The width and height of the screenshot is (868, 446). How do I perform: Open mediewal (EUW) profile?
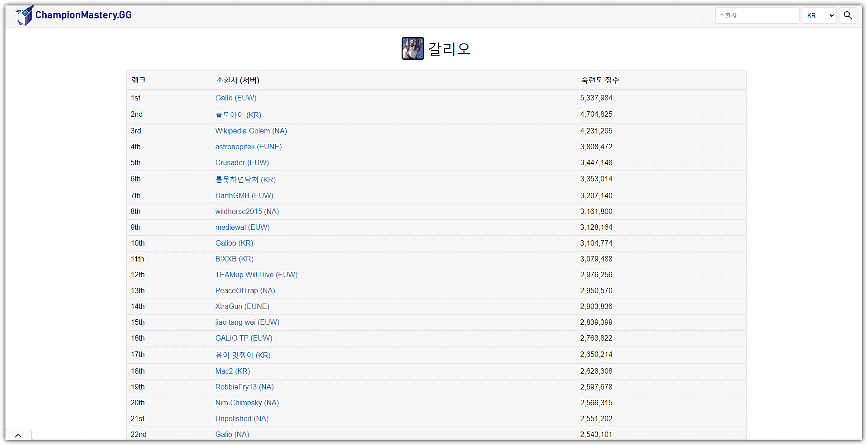tap(243, 227)
